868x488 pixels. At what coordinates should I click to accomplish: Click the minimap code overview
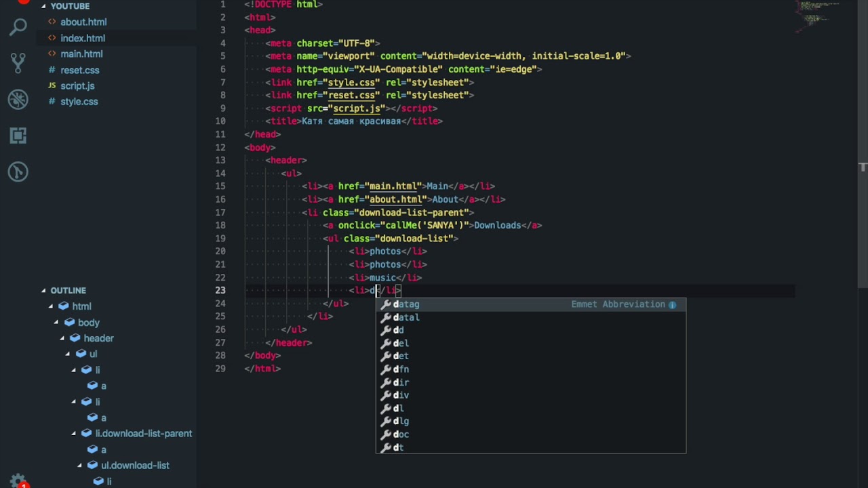[x=819, y=17]
